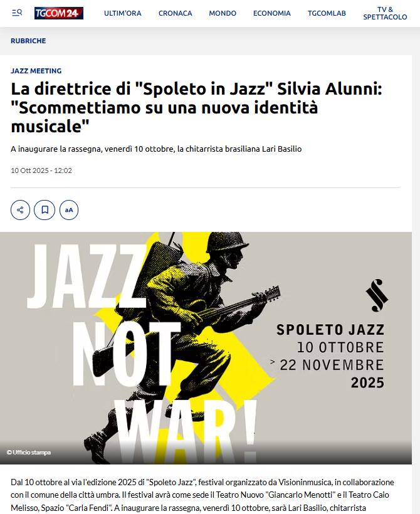
Task: Change text size with aA button
Action: [x=69, y=210]
